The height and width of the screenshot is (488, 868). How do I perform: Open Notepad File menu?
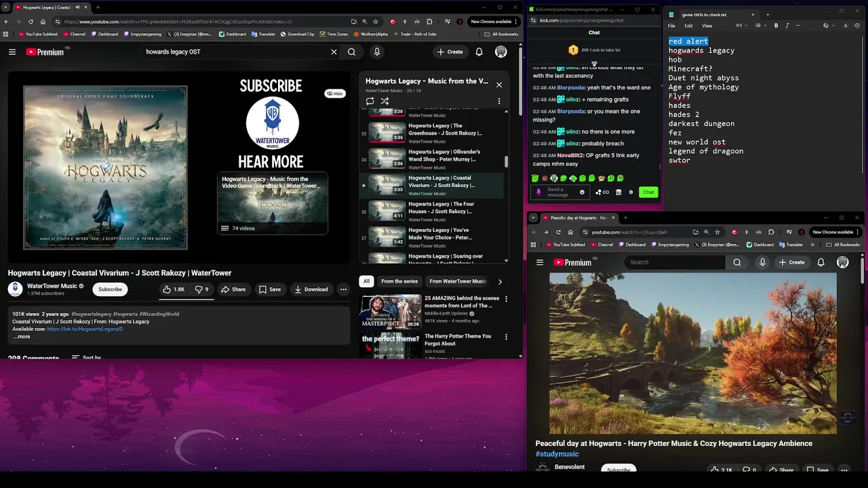[x=671, y=26]
